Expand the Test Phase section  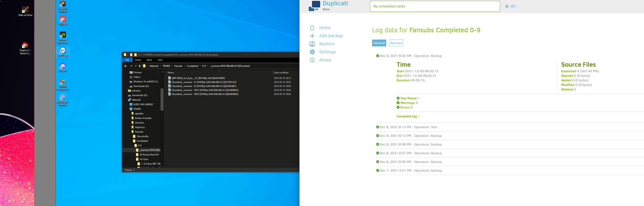(408, 98)
